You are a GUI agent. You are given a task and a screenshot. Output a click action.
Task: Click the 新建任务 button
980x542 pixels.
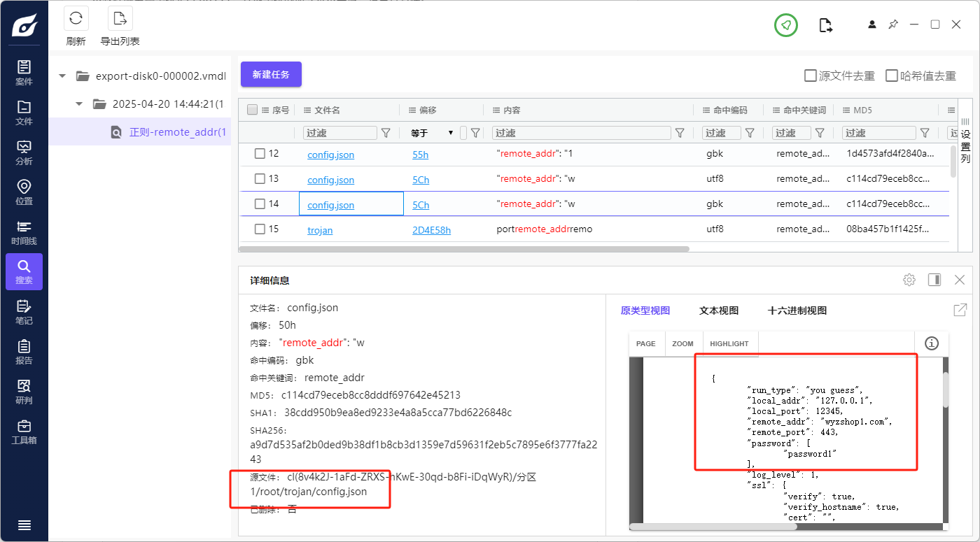pyautogui.click(x=271, y=74)
